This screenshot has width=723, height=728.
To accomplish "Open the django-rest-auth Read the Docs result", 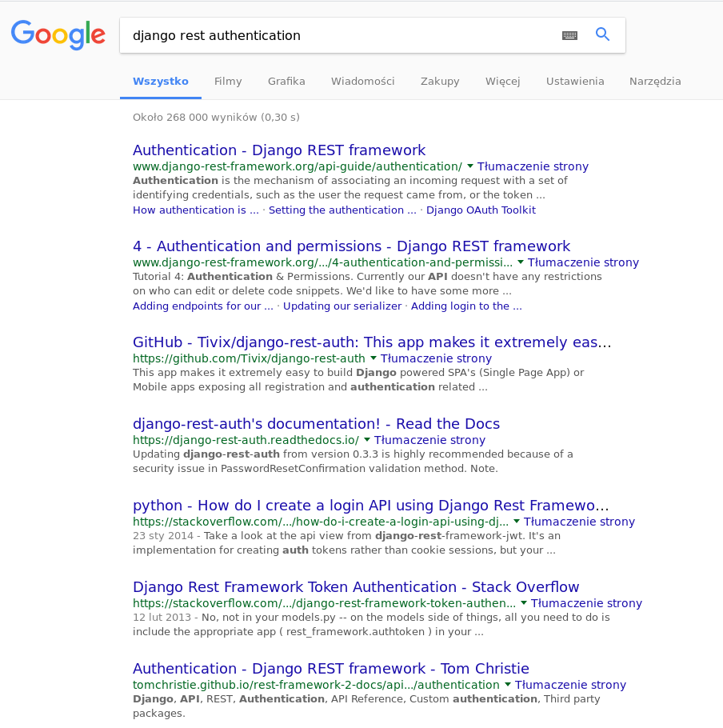I will (x=316, y=423).
